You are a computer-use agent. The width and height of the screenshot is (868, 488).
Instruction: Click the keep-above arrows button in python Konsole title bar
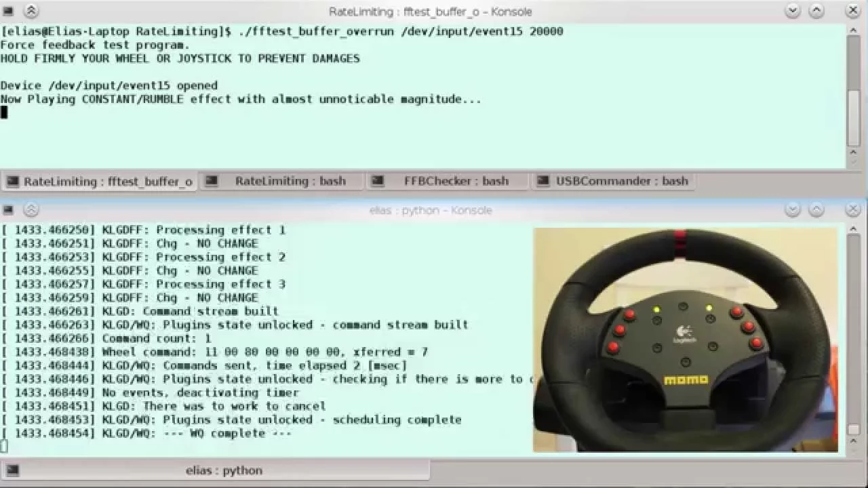pos(31,210)
